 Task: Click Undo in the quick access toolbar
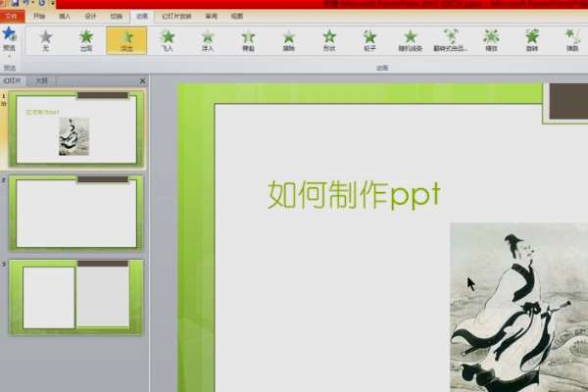26,3
